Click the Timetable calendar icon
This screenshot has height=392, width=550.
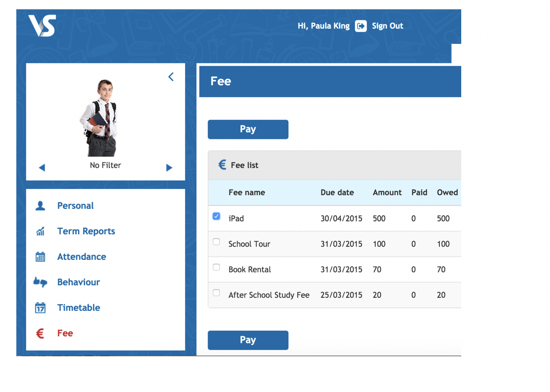click(40, 308)
